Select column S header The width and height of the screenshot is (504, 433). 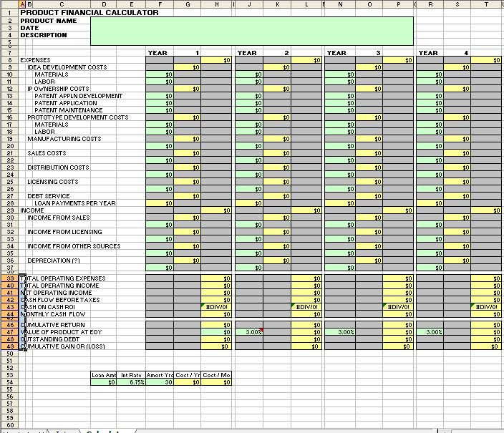point(457,4)
